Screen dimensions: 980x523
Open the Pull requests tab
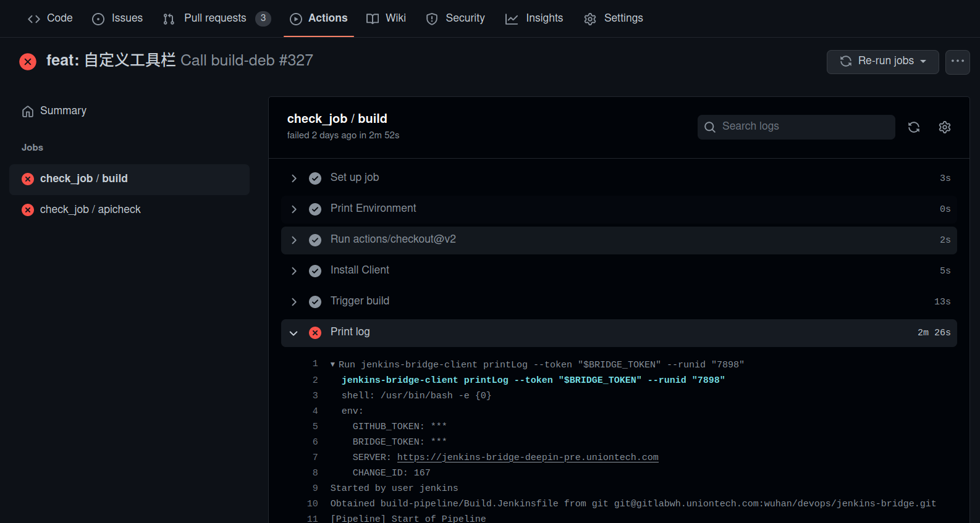(x=216, y=19)
